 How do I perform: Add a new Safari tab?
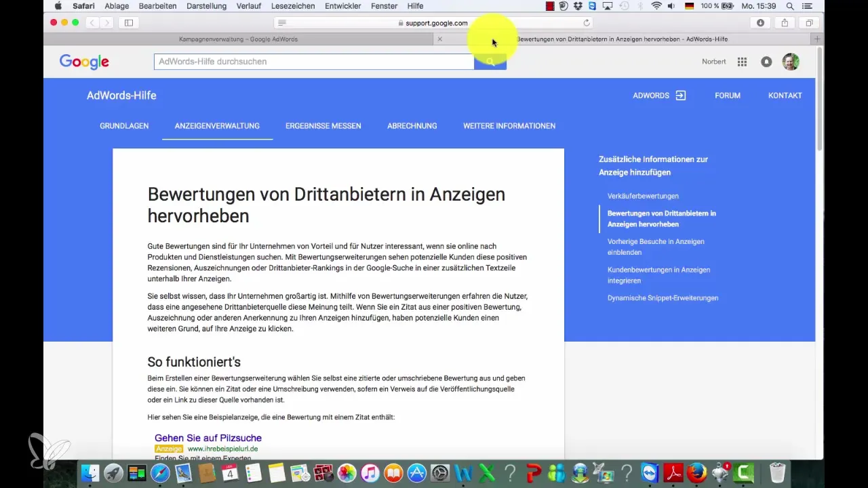(x=817, y=39)
